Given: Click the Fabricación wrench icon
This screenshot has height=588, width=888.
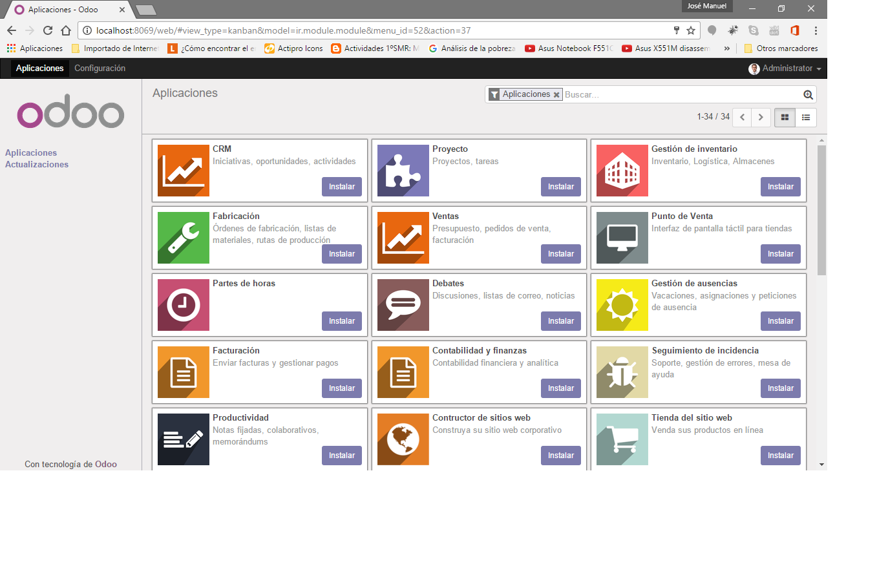Looking at the screenshot, I should pyautogui.click(x=184, y=238).
